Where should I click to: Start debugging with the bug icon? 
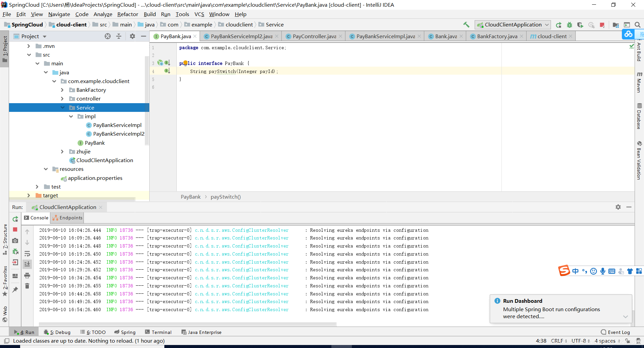(569, 25)
